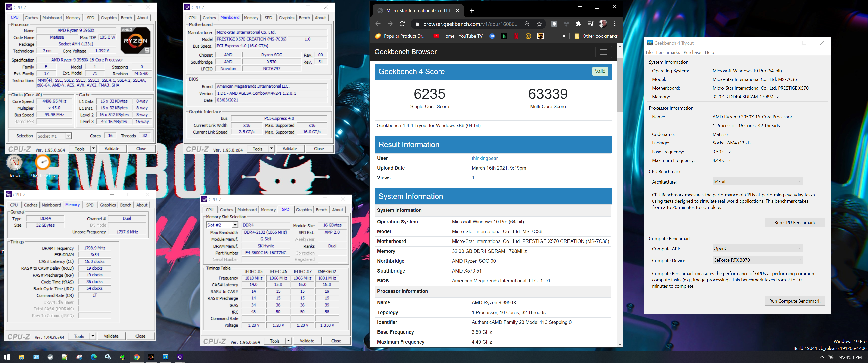
Task: Click taskbar clock showing 9:24:53 PM
Action: click(x=850, y=357)
